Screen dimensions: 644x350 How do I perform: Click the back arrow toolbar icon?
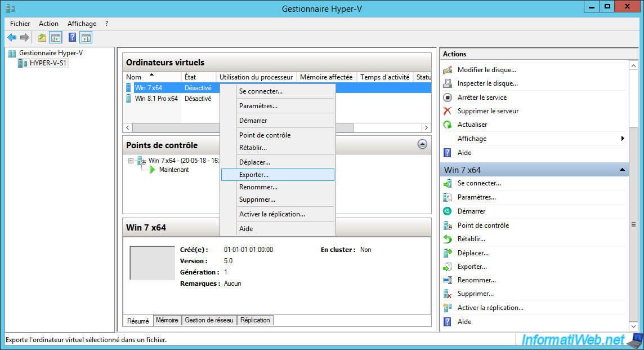click(x=12, y=38)
